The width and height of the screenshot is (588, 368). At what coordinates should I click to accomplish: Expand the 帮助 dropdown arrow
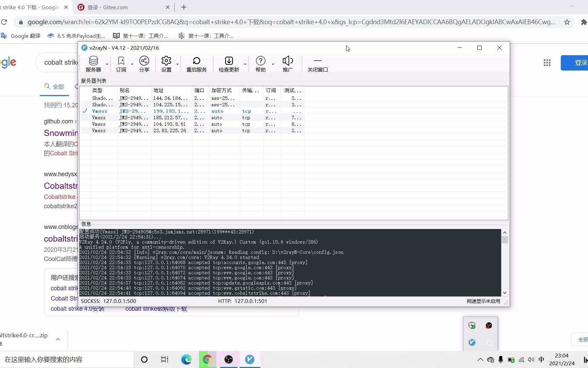tap(273, 64)
